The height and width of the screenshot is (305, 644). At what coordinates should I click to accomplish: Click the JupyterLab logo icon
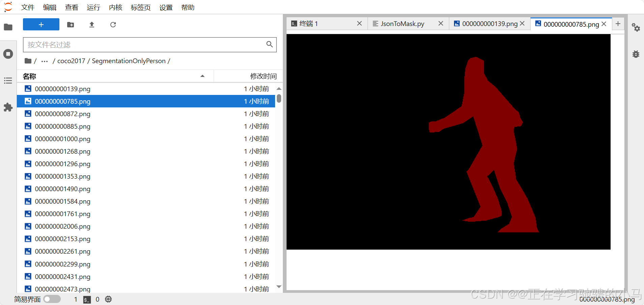coord(8,7)
